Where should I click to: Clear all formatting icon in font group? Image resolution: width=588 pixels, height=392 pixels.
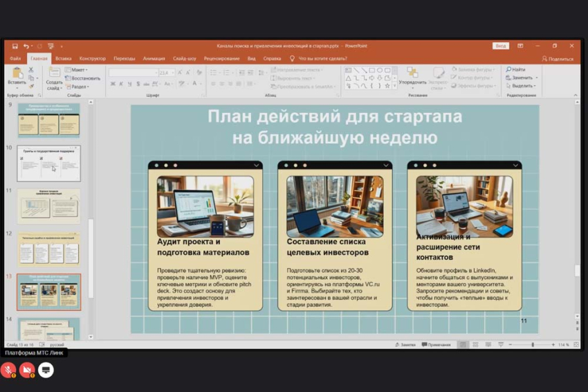click(199, 73)
